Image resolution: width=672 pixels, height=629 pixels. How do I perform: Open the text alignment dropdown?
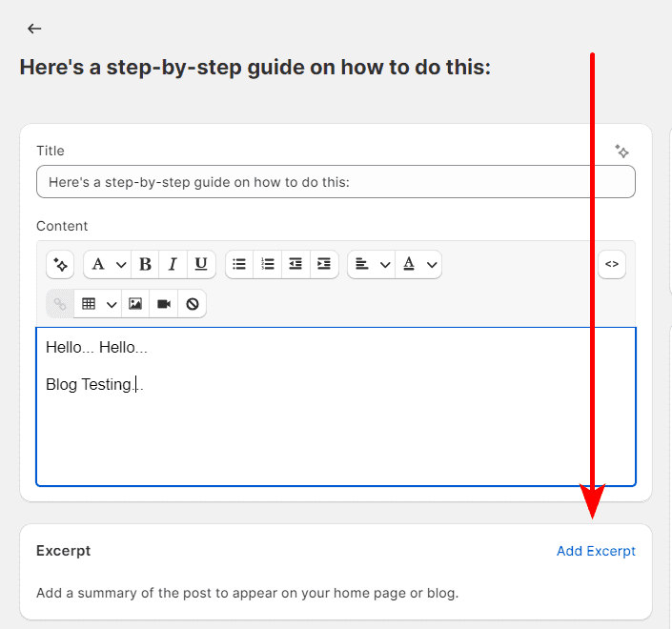[x=371, y=265]
